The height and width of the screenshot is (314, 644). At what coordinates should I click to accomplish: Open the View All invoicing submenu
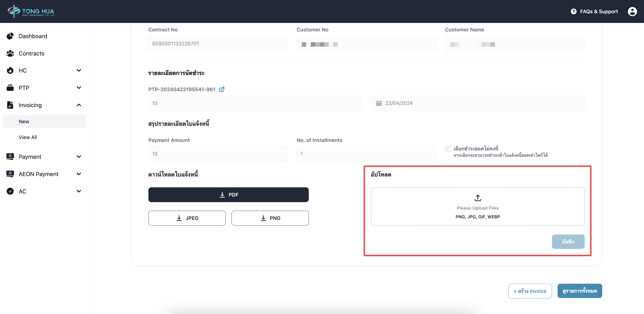[28, 137]
